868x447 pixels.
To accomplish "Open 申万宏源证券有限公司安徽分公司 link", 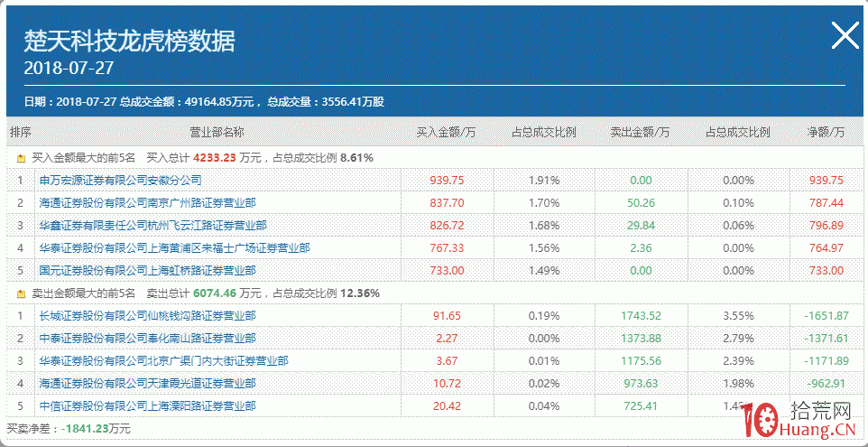I will point(121,180).
